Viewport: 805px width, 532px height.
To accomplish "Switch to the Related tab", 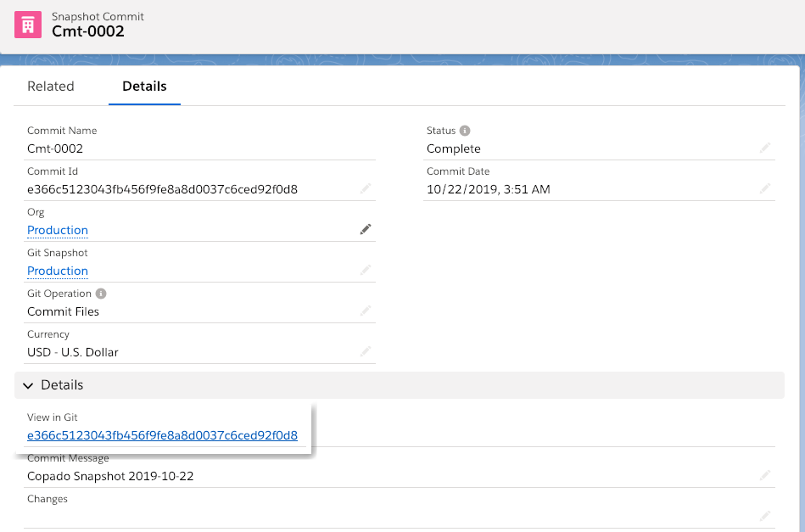I will click(x=51, y=87).
